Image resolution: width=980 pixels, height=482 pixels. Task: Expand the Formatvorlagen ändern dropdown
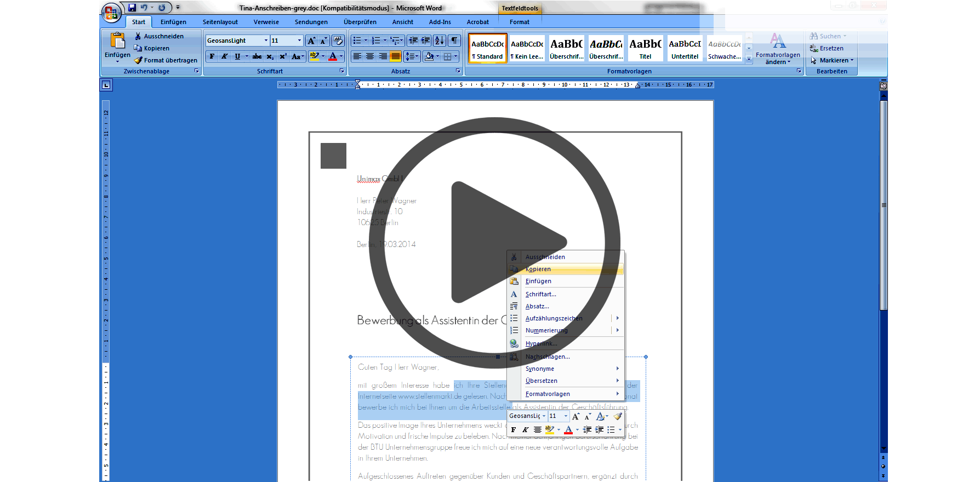point(778,49)
